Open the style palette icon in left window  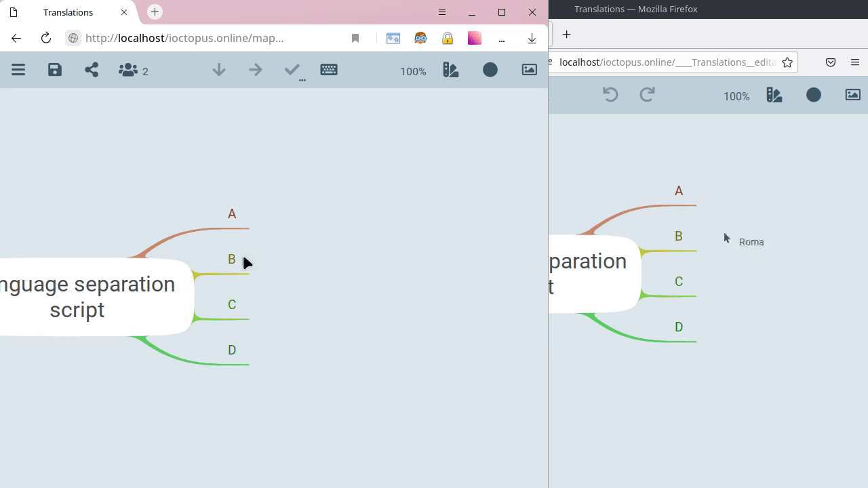point(451,70)
